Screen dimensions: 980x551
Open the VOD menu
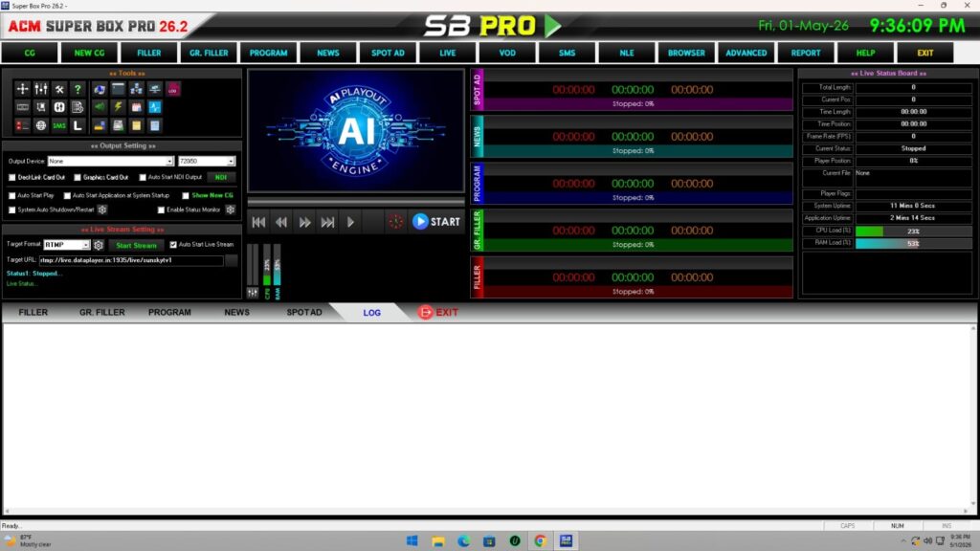click(x=507, y=54)
